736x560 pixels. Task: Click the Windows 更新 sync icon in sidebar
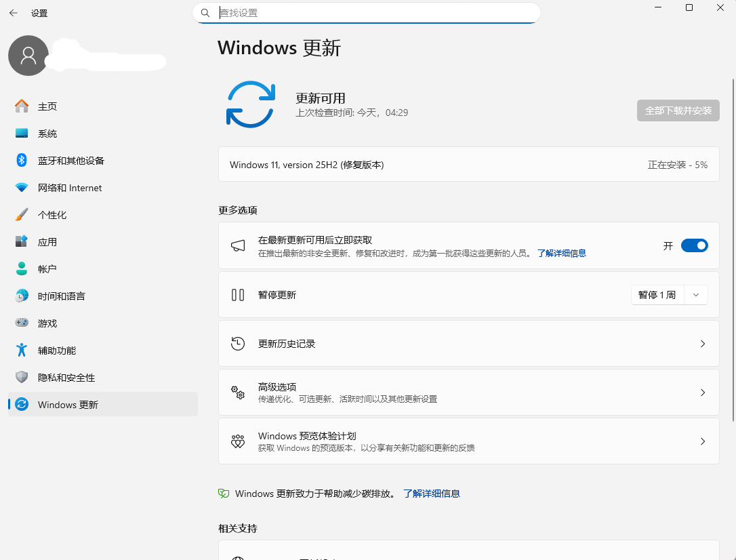point(22,404)
